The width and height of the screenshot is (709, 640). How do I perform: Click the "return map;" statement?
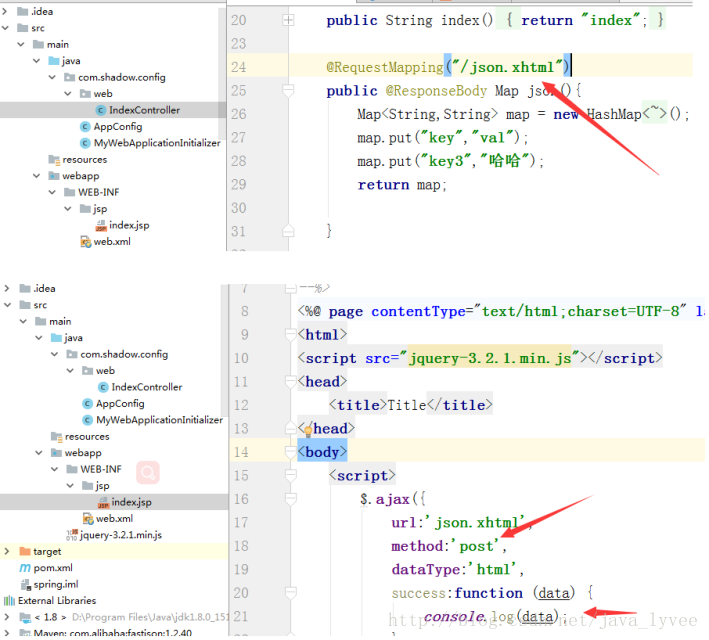tap(402, 185)
